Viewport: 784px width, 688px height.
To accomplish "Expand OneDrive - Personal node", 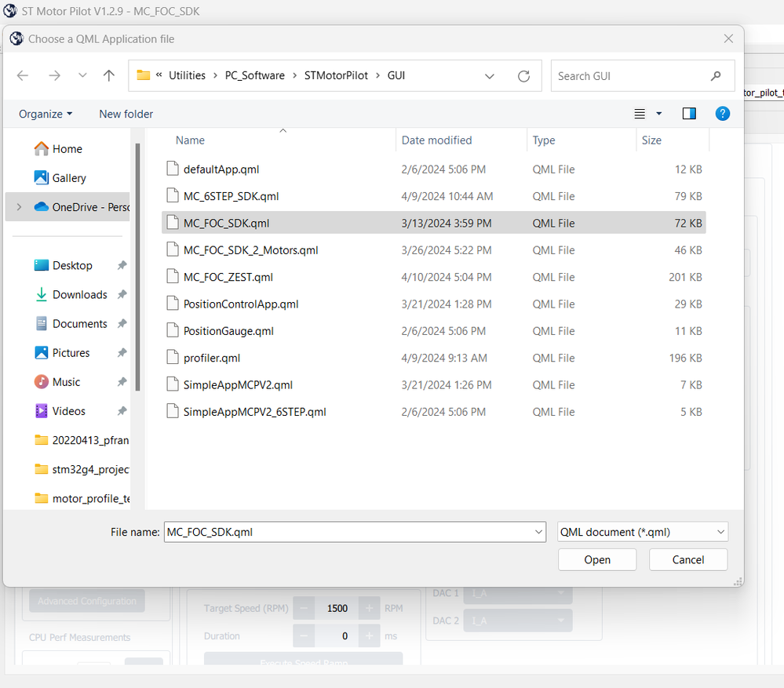I will pyautogui.click(x=19, y=207).
